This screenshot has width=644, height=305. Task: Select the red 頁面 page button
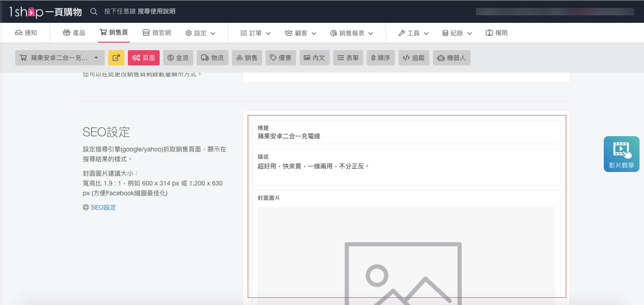pos(144,58)
